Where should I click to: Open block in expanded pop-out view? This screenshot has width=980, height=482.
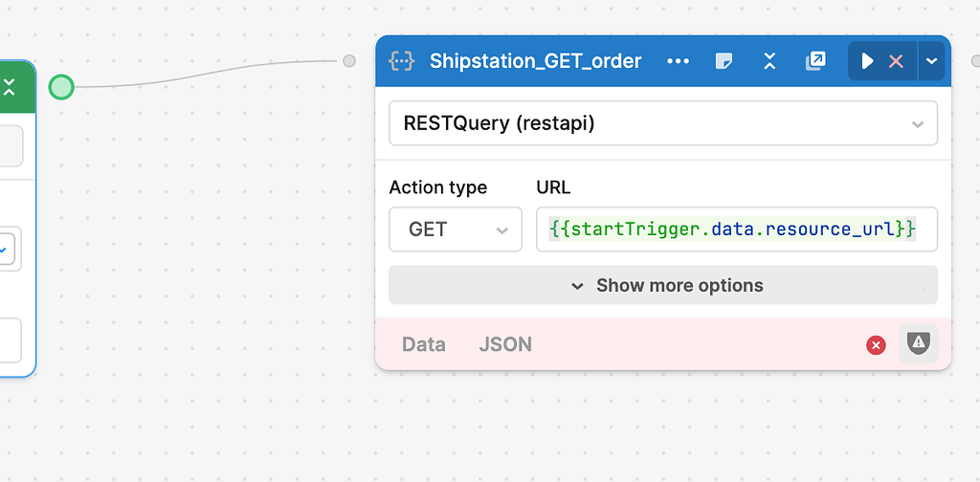pos(815,61)
